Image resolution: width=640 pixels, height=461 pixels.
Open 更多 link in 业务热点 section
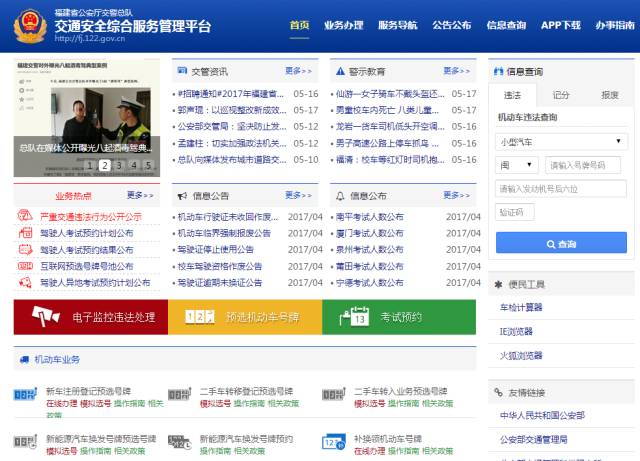tap(140, 195)
